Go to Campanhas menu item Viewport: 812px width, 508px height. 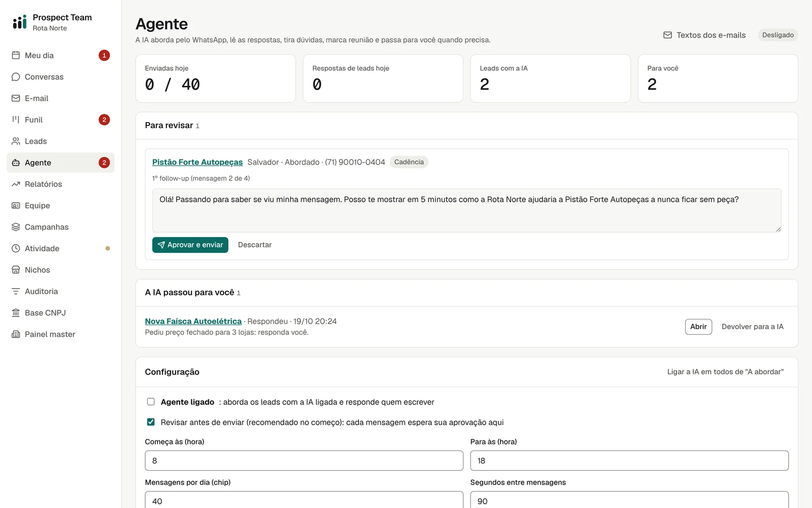[x=60, y=227]
